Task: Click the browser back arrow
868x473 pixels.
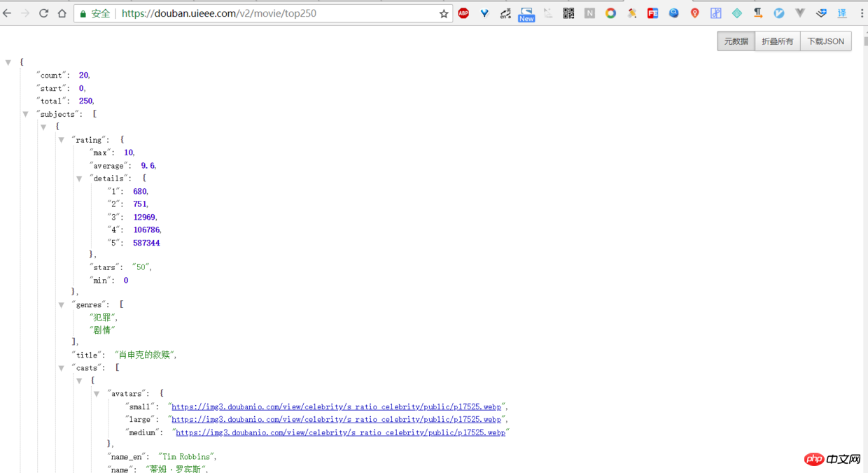Action: 7,13
